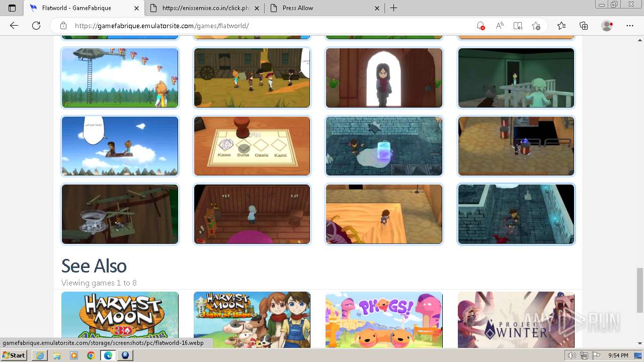This screenshot has width=644, height=362.
Task: Open the PHOGS! game
Action: coord(384,319)
